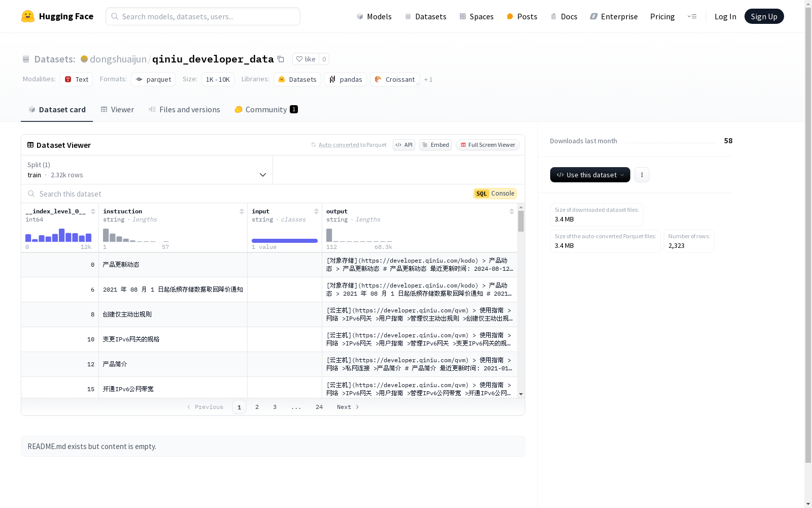
Task: Sort the output column using arrows
Action: tap(512, 211)
